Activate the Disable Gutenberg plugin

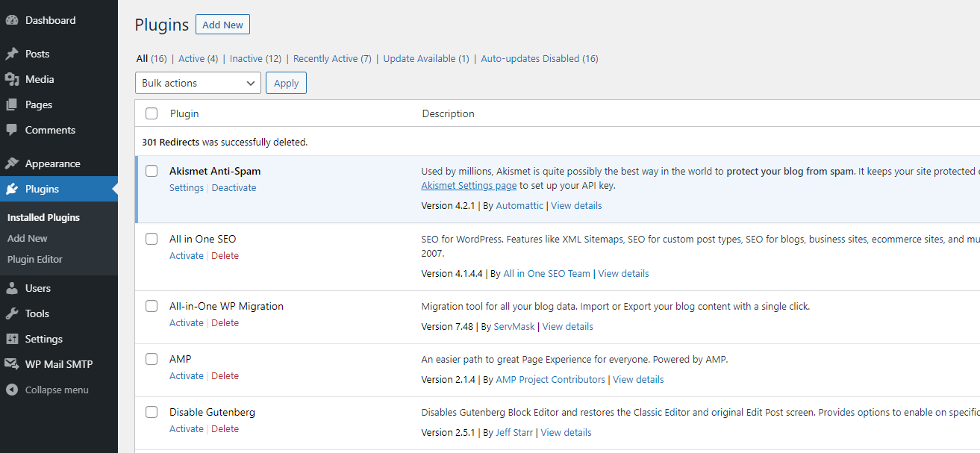pyautogui.click(x=187, y=429)
